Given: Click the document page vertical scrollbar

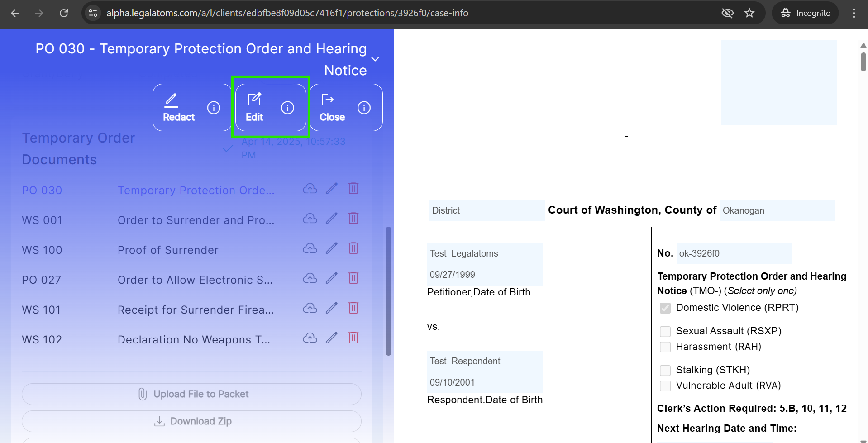Looking at the screenshot, I should [863, 62].
